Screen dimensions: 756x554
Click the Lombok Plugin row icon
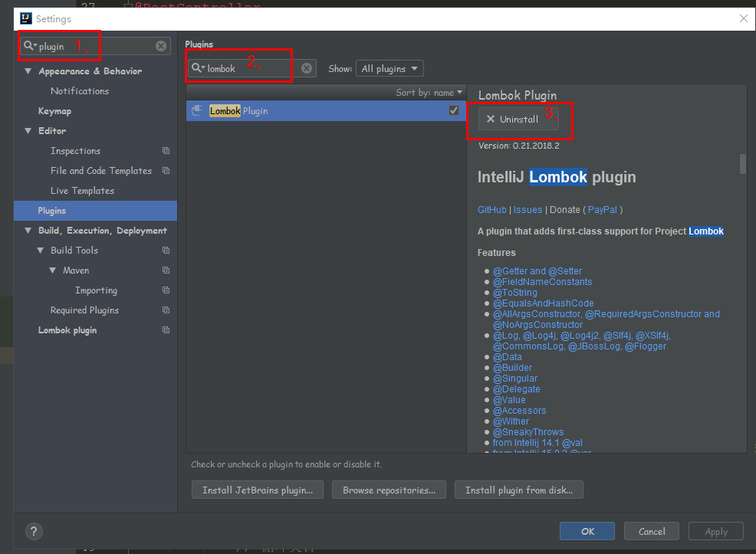197,111
